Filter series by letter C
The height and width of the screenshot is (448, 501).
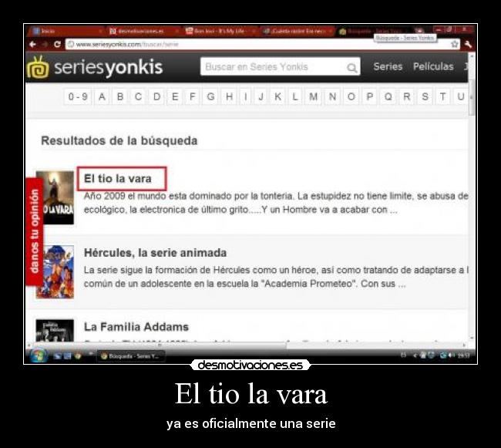click(x=138, y=96)
